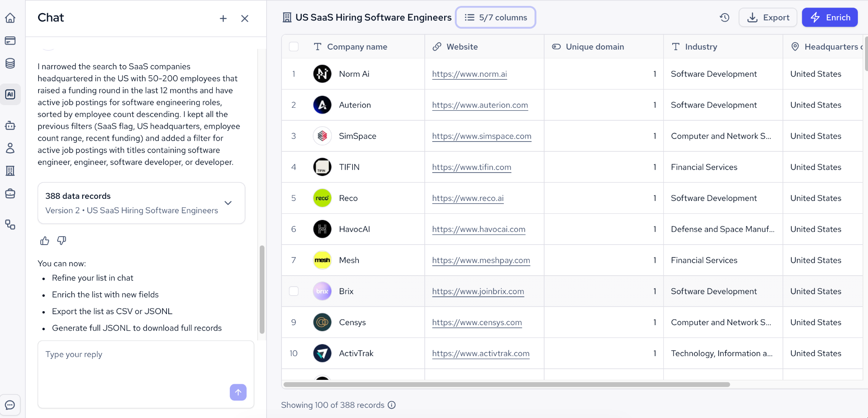Open the building companies icon in sidebar

pyautogui.click(x=10, y=171)
